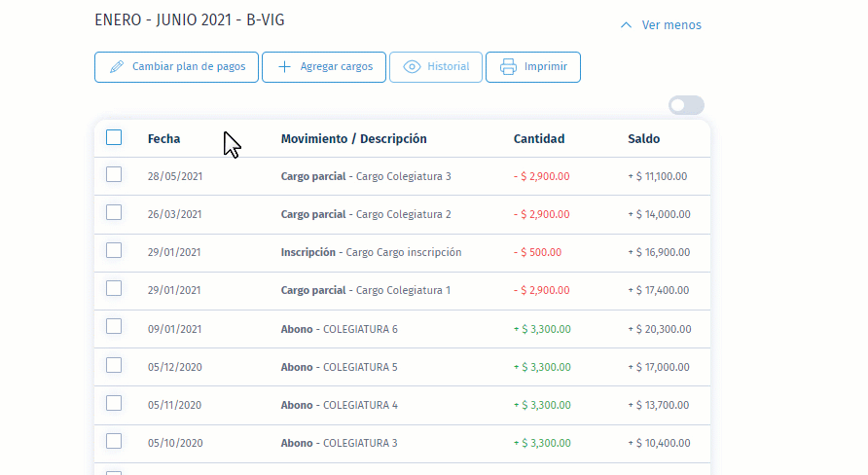Click Cargo parcial - Cargo Colegiatura 2
The image size is (868, 475).
[x=366, y=214]
